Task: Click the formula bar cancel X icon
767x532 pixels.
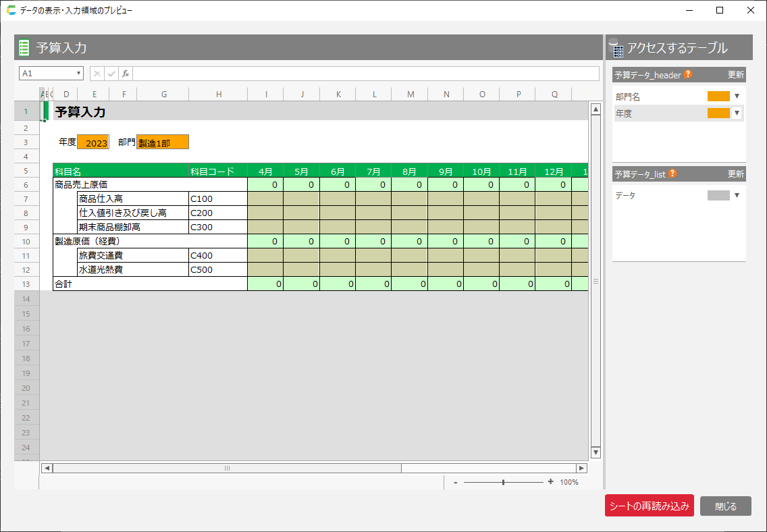Action: click(x=97, y=74)
